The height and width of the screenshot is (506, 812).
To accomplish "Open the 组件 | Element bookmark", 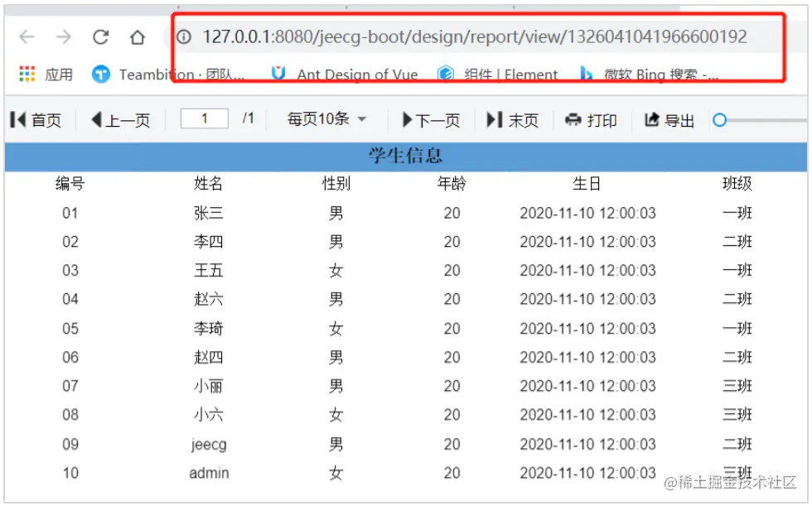I will tap(497, 75).
